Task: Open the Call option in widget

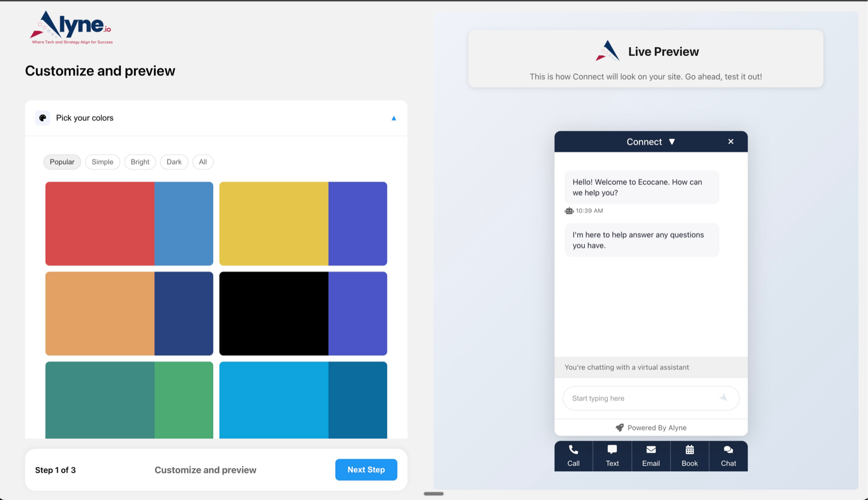Action: pyautogui.click(x=573, y=456)
